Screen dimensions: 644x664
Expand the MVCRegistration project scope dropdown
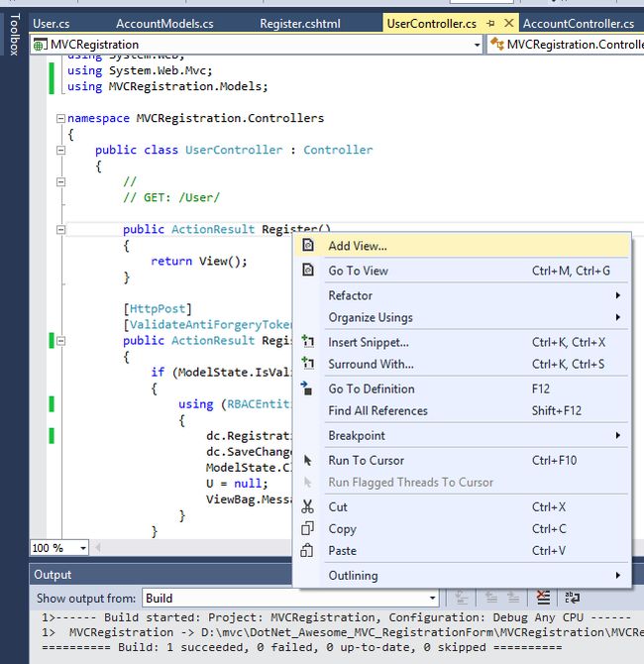(x=477, y=45)
